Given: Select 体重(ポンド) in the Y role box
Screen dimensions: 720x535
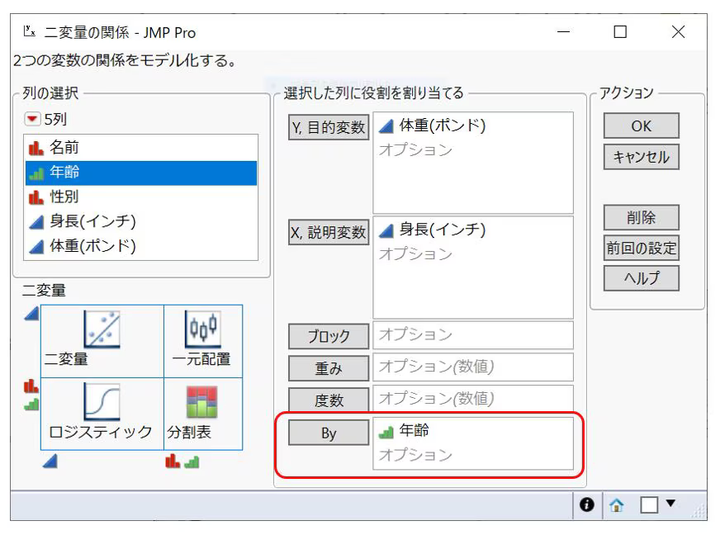Looking at the screenshot, I should pos(442,126).
